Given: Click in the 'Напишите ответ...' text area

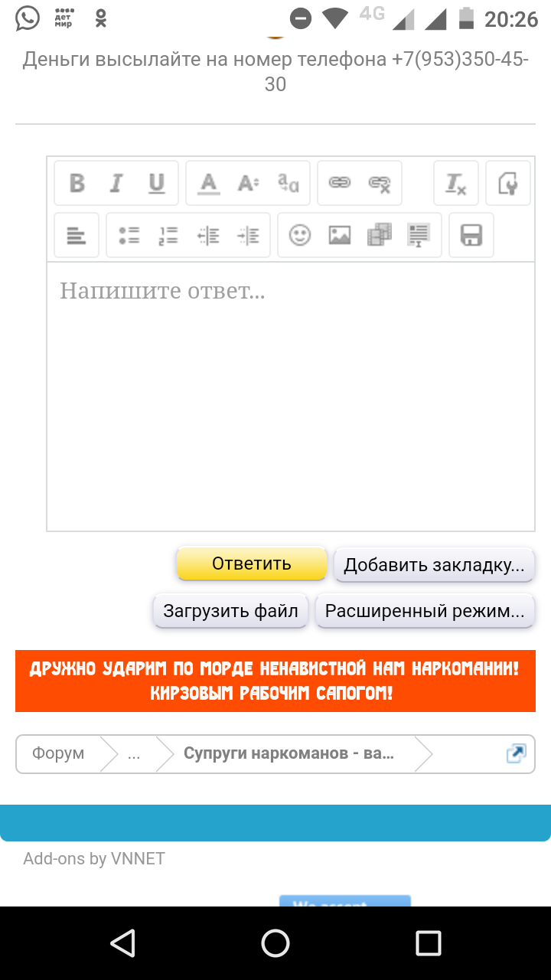Looking at the screenshot, I should coord(291,398).
